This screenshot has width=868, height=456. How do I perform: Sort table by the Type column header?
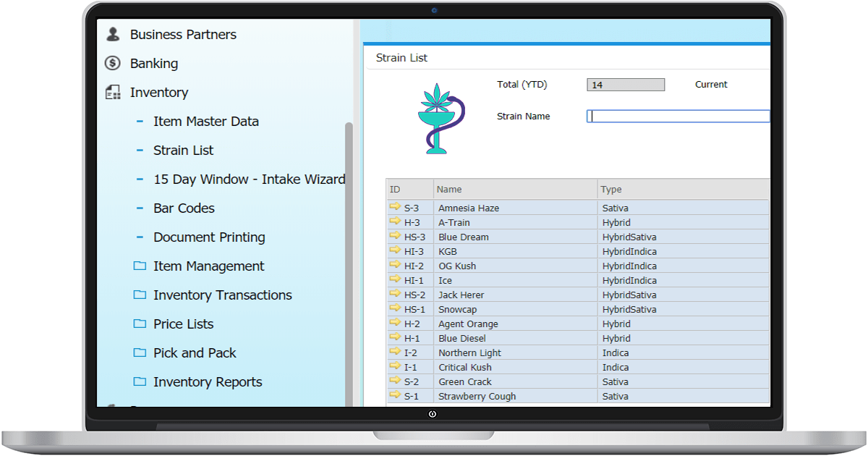click(611, 190)
